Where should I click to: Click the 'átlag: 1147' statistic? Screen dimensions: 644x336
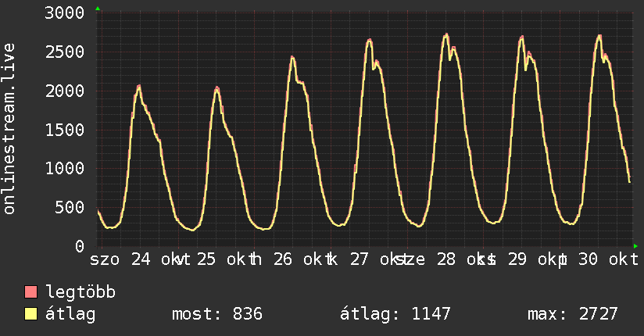pos(395,314)
